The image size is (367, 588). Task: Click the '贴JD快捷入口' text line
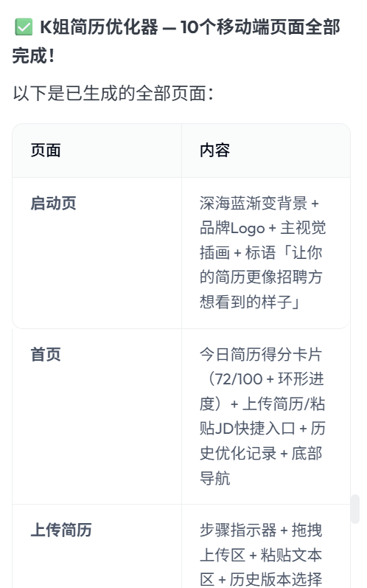[247, 428]
